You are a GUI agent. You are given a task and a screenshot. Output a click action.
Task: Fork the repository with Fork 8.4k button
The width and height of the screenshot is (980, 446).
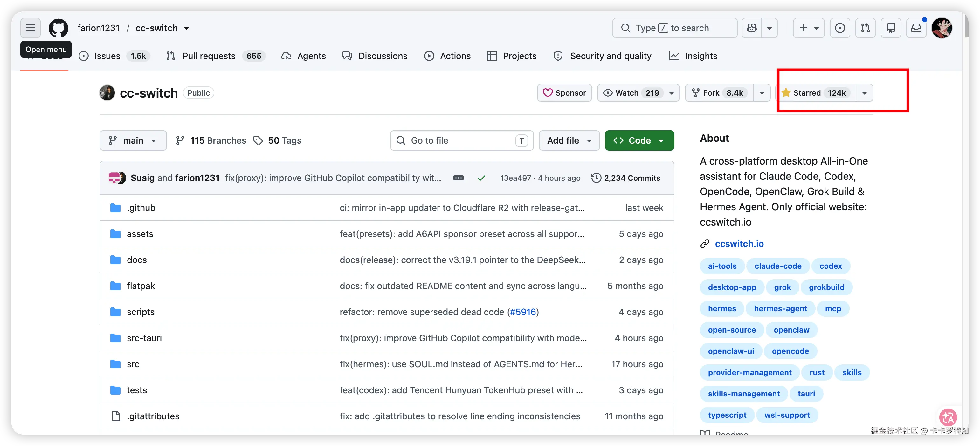(x=719, y=93)
